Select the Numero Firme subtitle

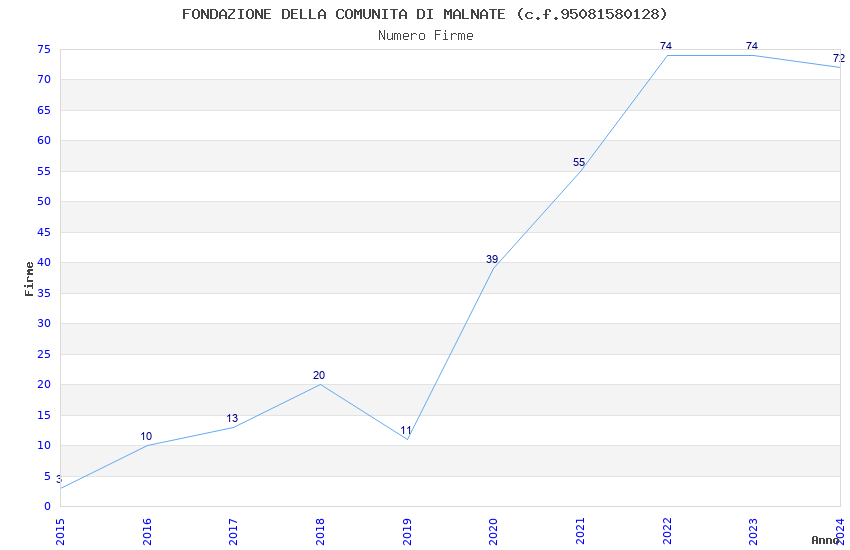click(426, 36)
